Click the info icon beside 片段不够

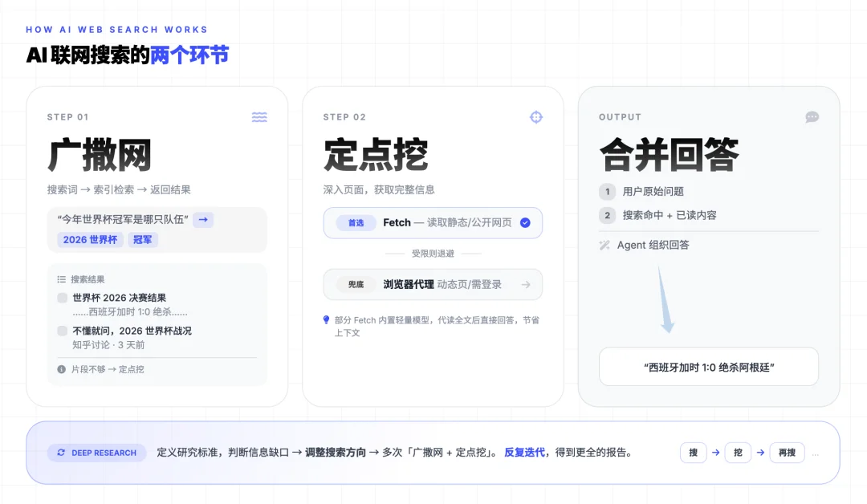[61, 369]
